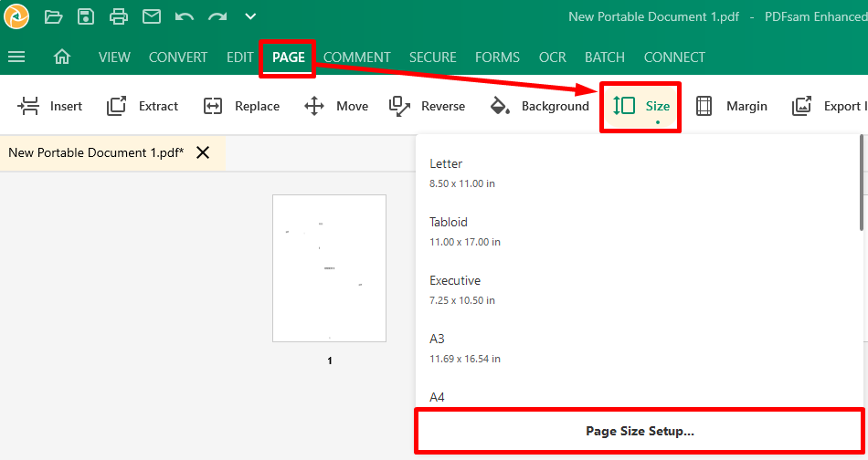Select the PAGE tab
This screenshot has width=868, height=460.
click(289, 57)
